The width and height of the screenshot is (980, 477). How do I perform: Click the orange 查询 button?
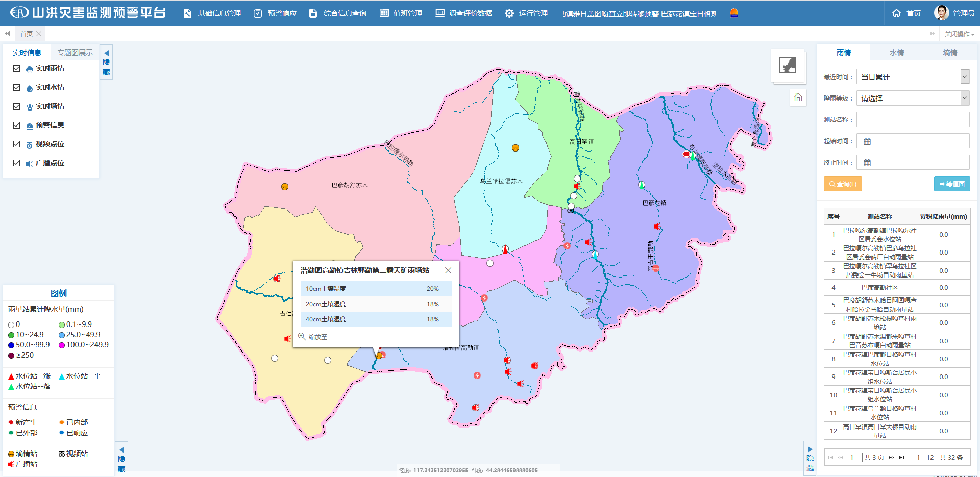[x=843, y=184]
